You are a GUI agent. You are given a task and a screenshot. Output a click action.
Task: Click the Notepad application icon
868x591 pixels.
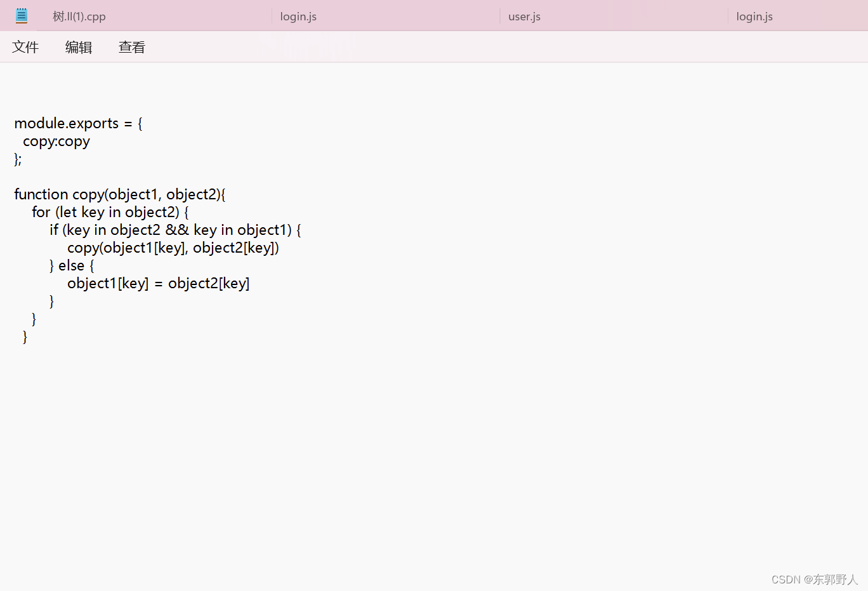coord(22,15)
